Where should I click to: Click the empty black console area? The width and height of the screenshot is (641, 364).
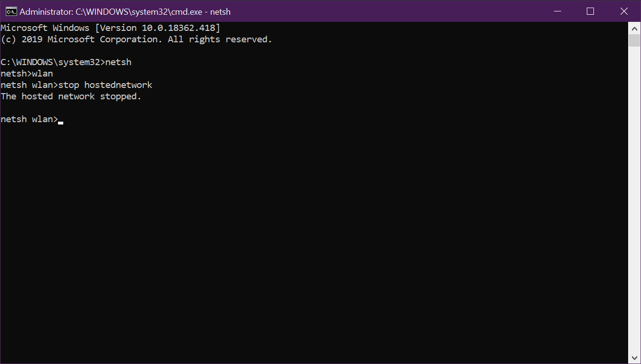tap(314, 238)
